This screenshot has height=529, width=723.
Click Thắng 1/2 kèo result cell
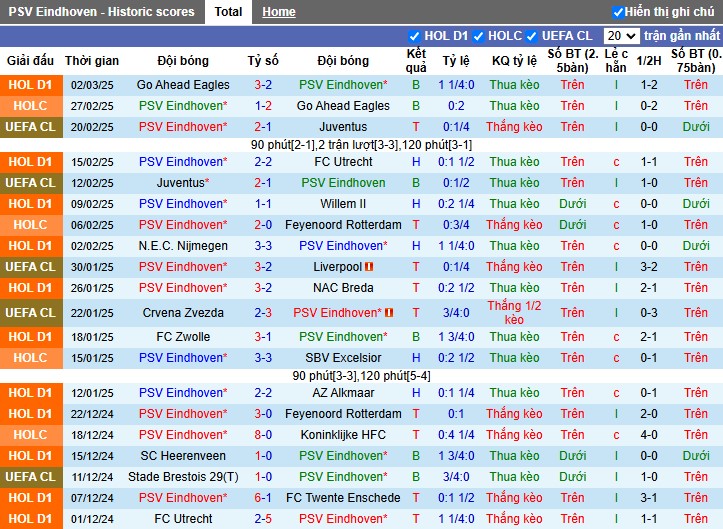(514, 313)
